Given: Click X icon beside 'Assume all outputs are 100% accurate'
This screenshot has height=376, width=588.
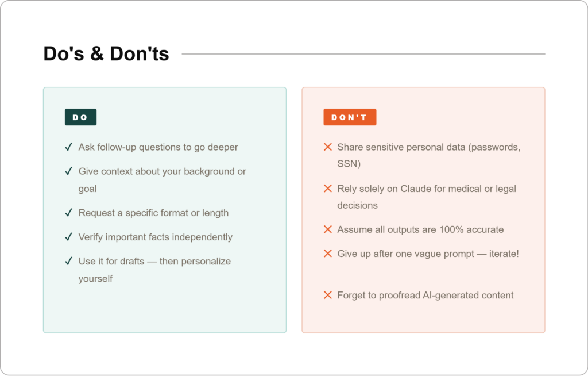Looking at the screenshot, I should click(x=328, y=229).
